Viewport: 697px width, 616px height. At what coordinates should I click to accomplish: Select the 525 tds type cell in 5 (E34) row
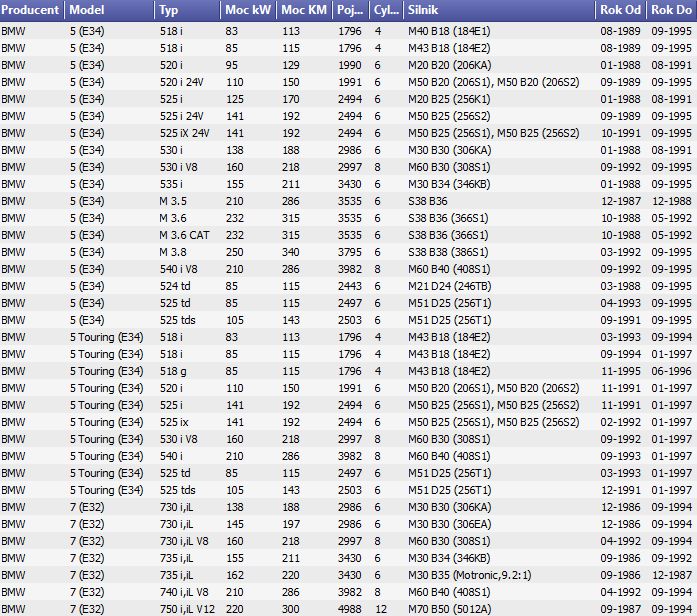177,320
